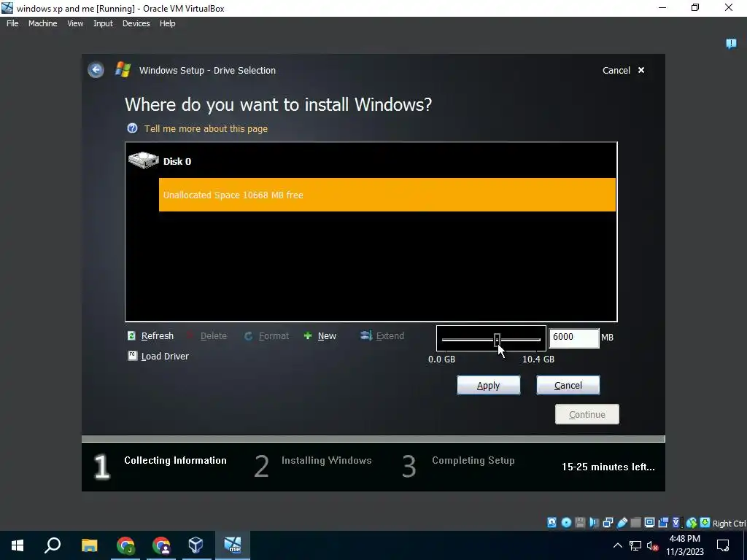Click the Format disk icon
The height and width of the screenshot is (560, 747).
point(248,336)
